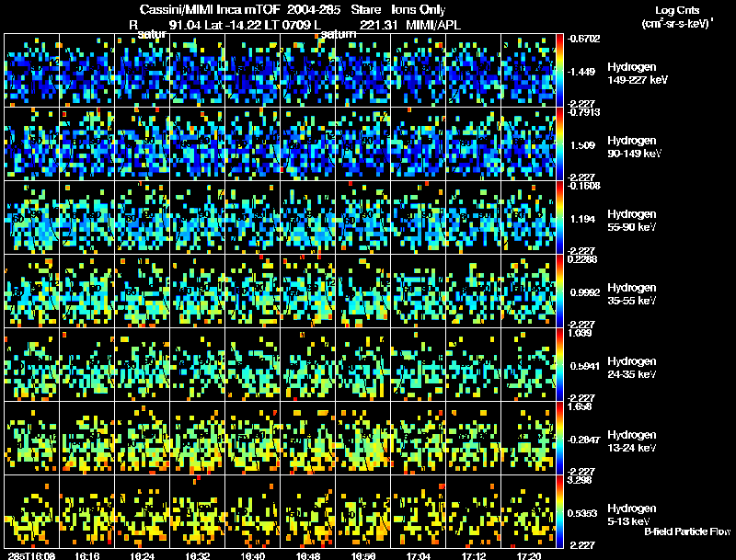
Task: Click the '1.039' color scale value
Action: point(580,334)
